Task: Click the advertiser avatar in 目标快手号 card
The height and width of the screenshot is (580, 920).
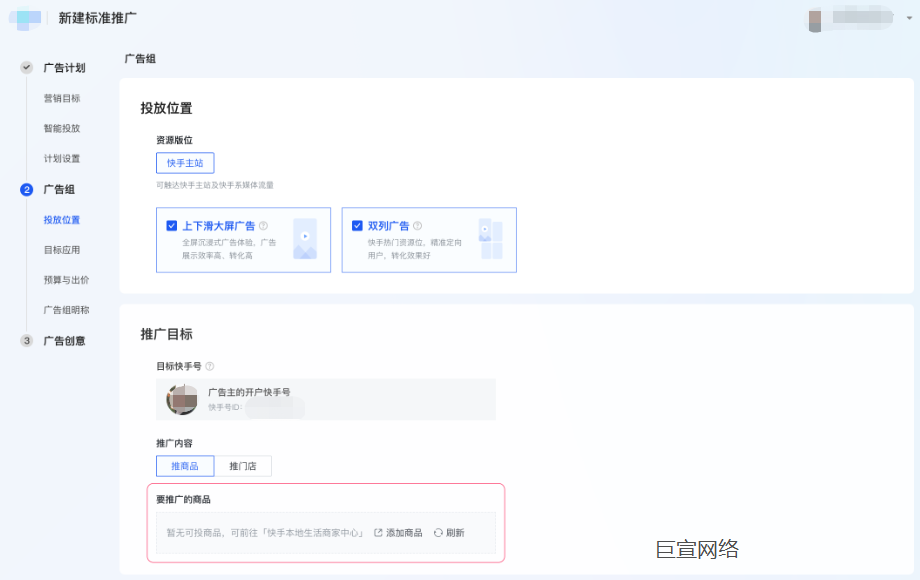Action: click(x=182, y=399)
